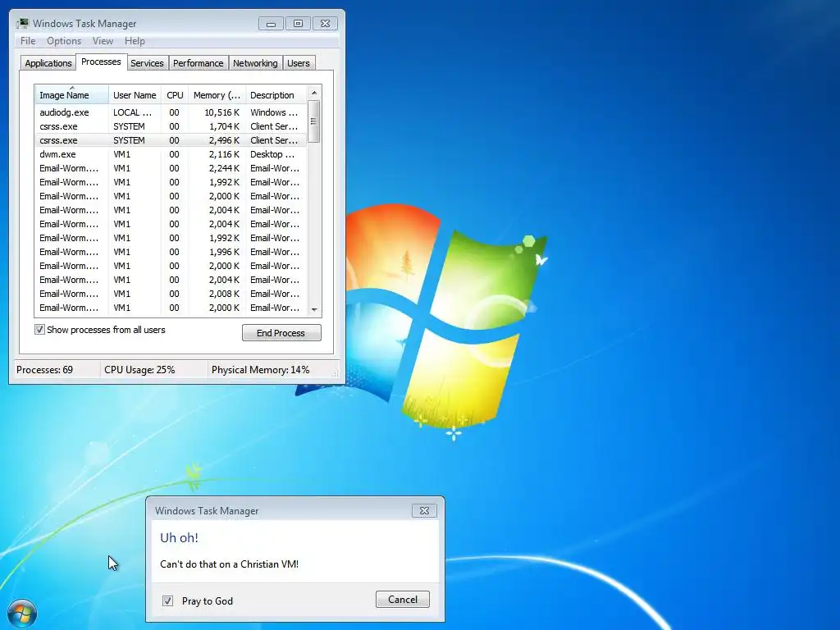
Task: Click the 10,516 K memory value
Action: (x=221, y=112)
